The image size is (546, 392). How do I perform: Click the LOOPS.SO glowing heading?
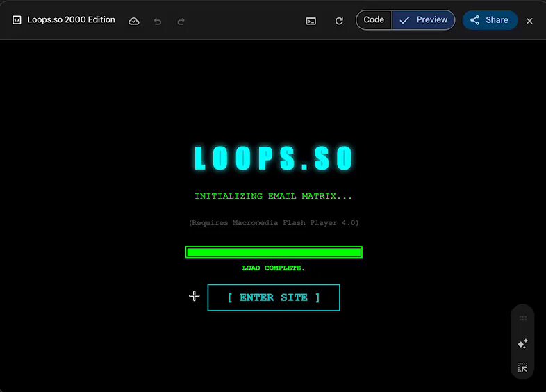click(274, 158)
